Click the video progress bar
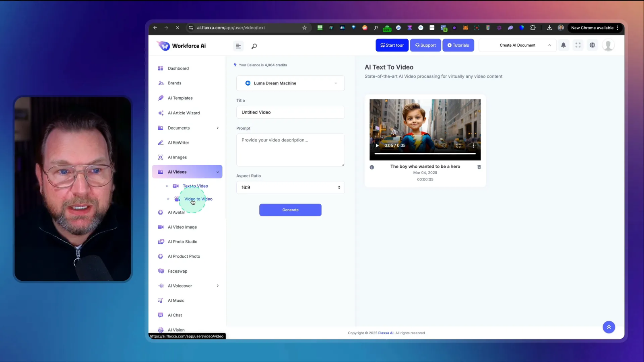644x362 pixels. tap(425, 154)
